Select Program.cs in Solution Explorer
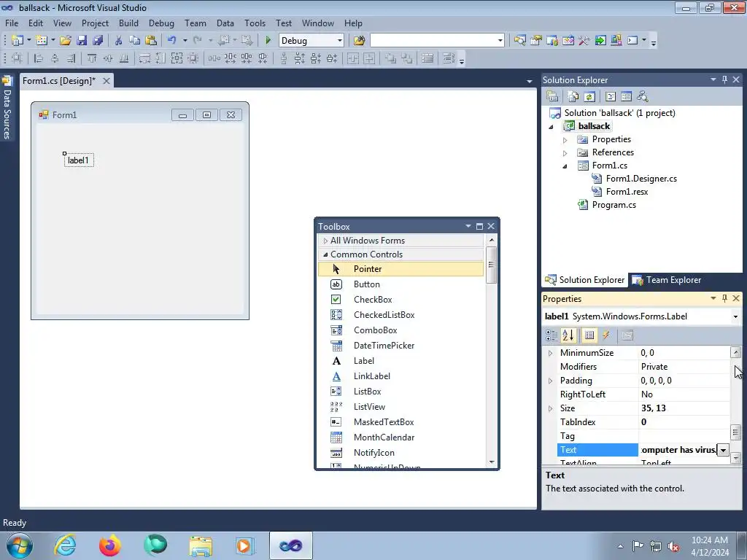Viewport: 747px width, 560px height. (x=614, y=205)
